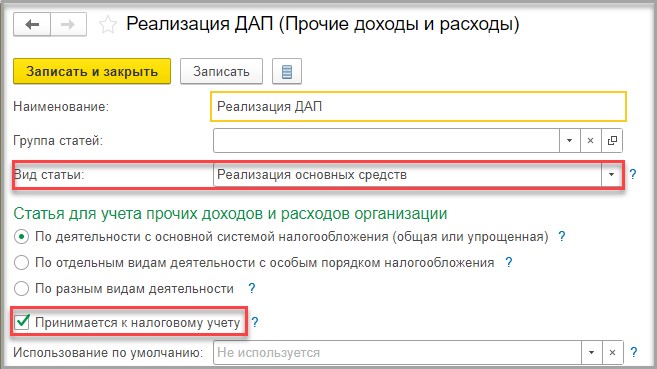The width and height of the screenshot is (657, 369).
Task: Expand Использование по умолчанию dropdown arrow
Action: tap(592, 353)
